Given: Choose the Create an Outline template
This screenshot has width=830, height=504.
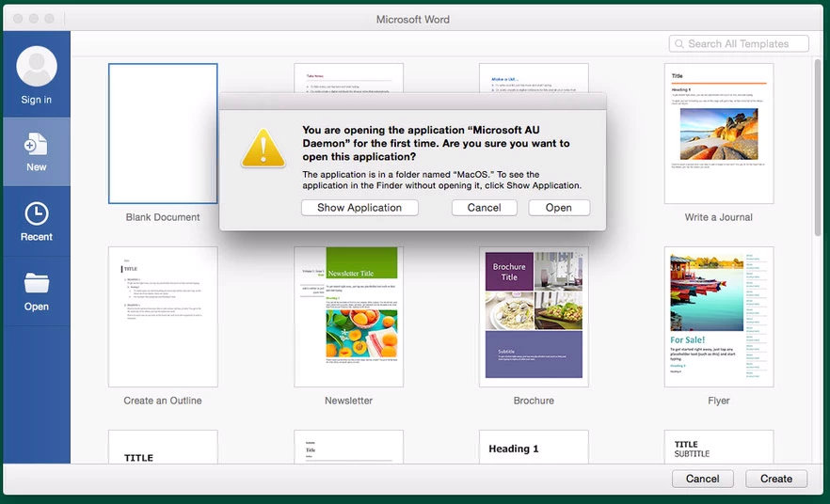Looking at the screenshot, I should 163,316.
